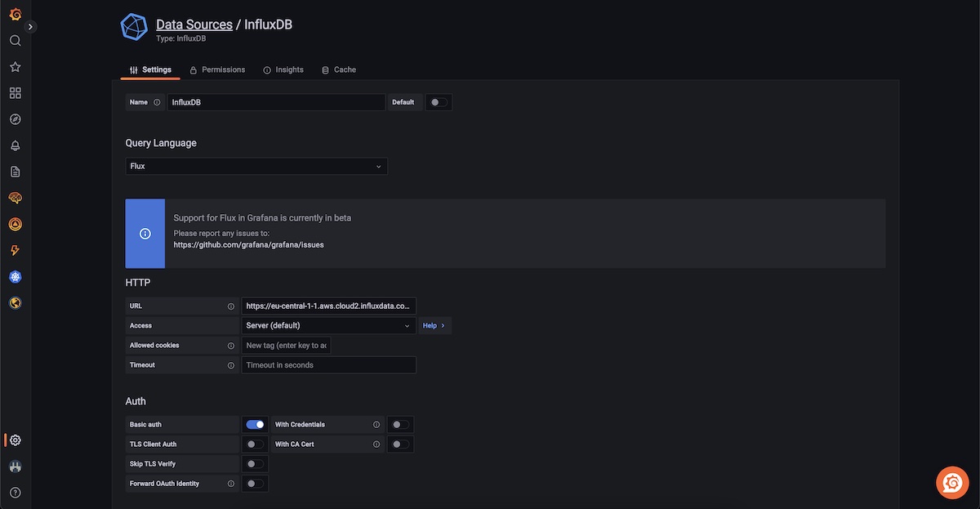Click the Timeout in seconds field
The image size is (980, 509).
329,365
